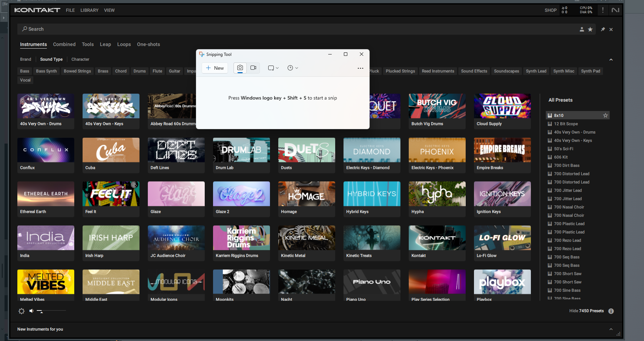Open the Empire Breaks instrument tile
This screenshot has width=644, height=341.
click(x=502, y=155)
